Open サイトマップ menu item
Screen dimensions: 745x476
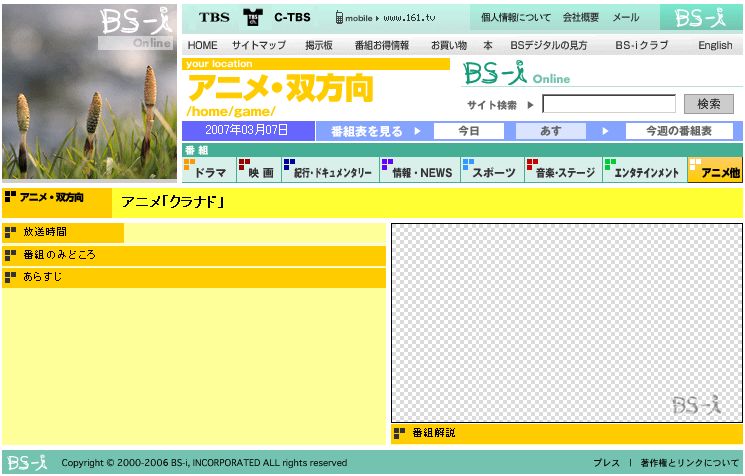[x=259, y=45]
